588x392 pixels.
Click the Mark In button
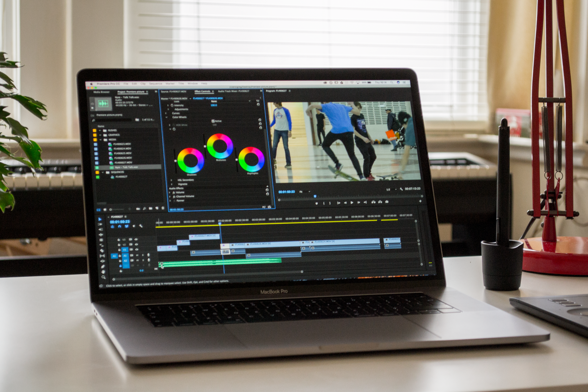[x=324, y=203]
